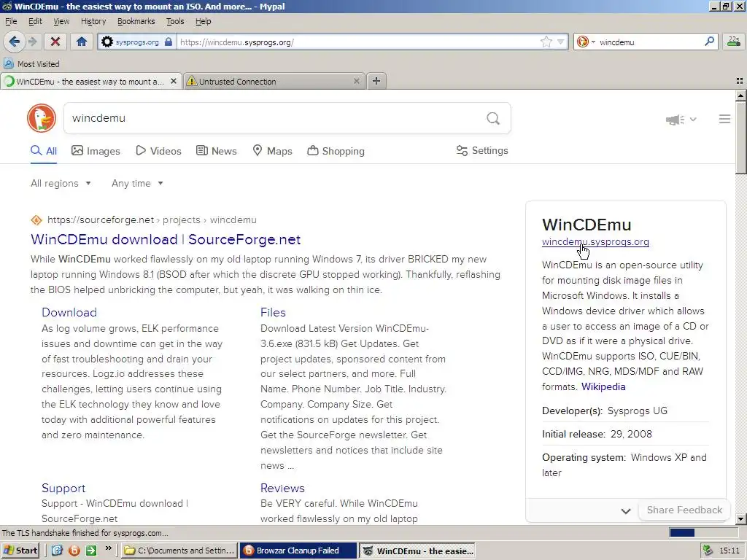Screen dimensions: 747x560
Task: Click the forward navigation arrow
Action: 32,42
